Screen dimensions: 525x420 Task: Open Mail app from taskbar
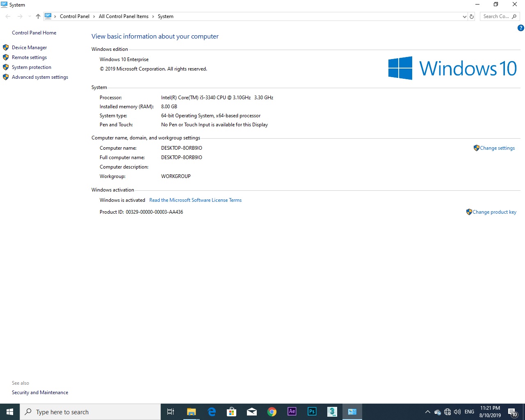(252, 412)
